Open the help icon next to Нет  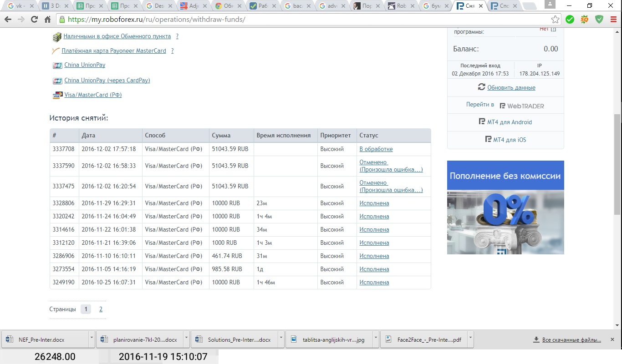pyautogui.click(x=554, y=29)
